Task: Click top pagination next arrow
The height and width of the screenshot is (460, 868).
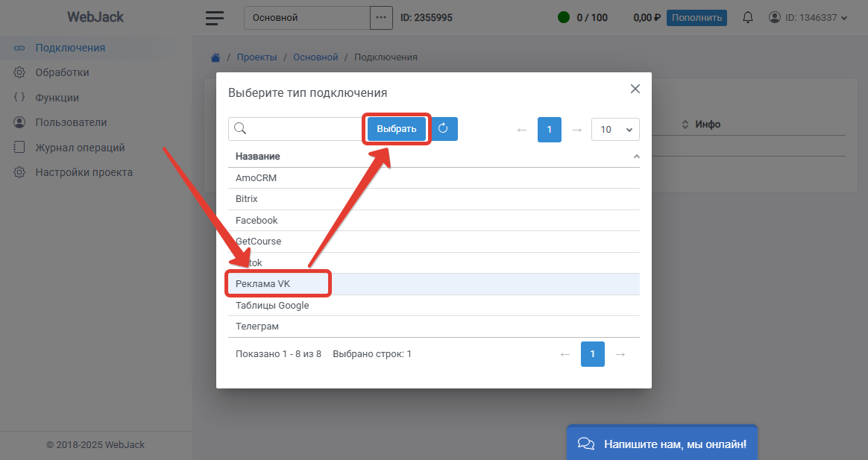Action: click(x=577, y=130)
